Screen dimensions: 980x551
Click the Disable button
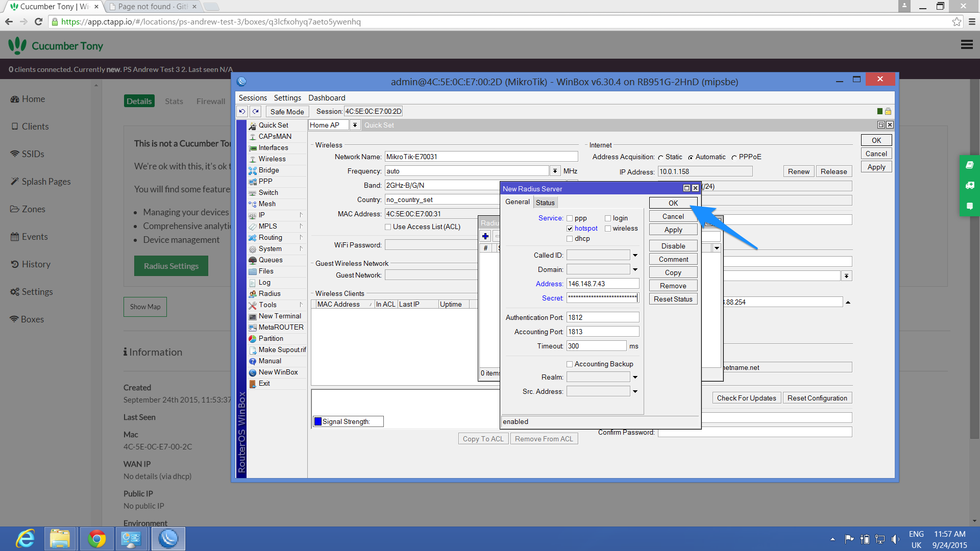coord(673,246)
